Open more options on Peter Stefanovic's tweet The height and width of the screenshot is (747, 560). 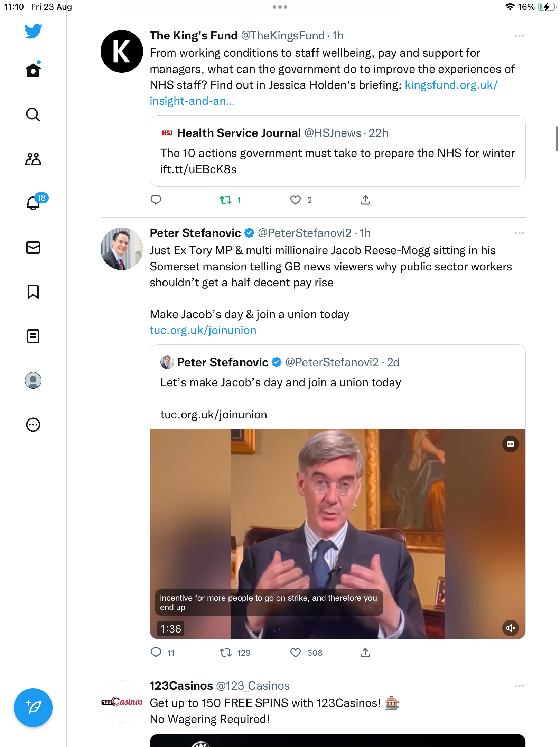(519, 233)
